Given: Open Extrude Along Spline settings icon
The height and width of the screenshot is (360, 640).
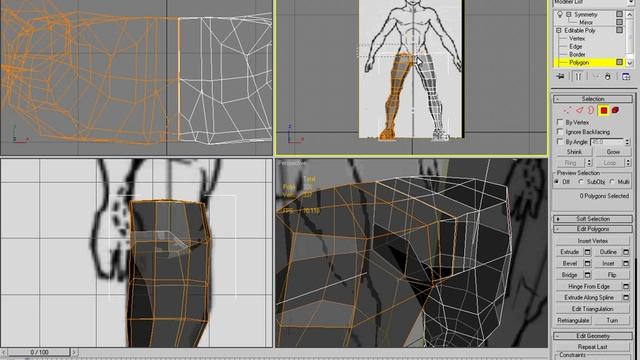Looking at the screenshot, I should click(626, 297).
